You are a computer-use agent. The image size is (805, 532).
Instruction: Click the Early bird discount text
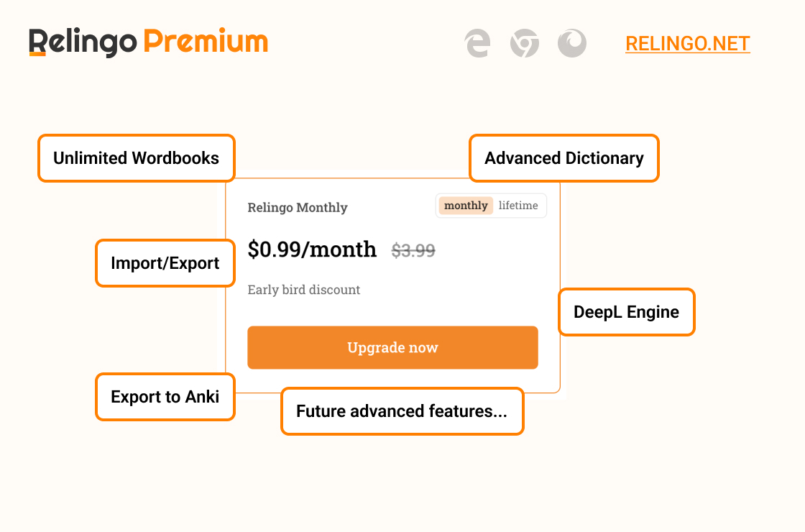(304, 290)
